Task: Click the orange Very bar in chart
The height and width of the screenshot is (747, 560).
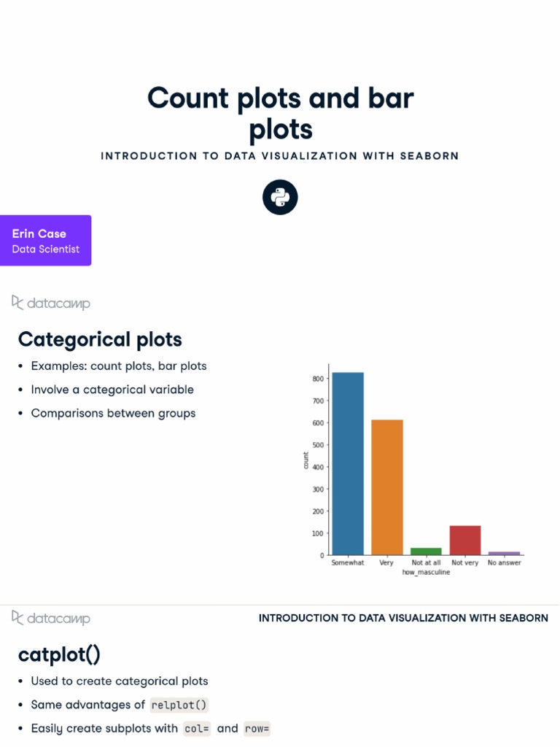Action: coord(387,487)
